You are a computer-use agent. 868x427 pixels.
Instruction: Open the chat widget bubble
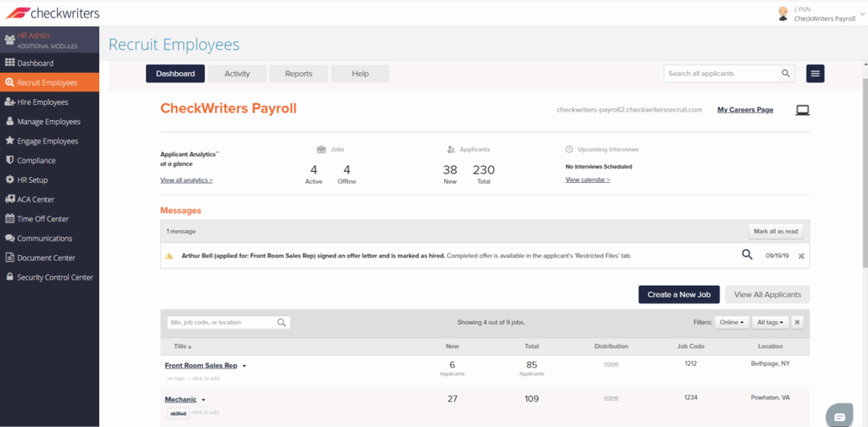tap(839, 415)
